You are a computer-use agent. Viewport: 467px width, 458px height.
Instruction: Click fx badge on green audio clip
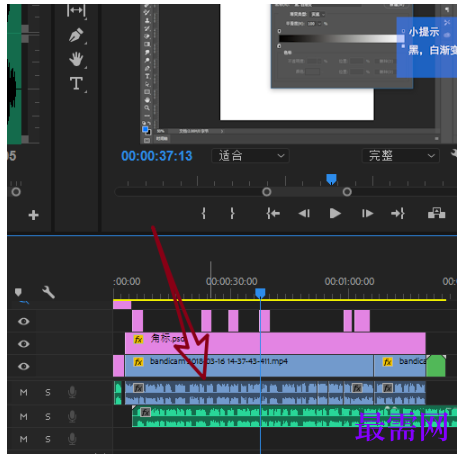[145, 412]
